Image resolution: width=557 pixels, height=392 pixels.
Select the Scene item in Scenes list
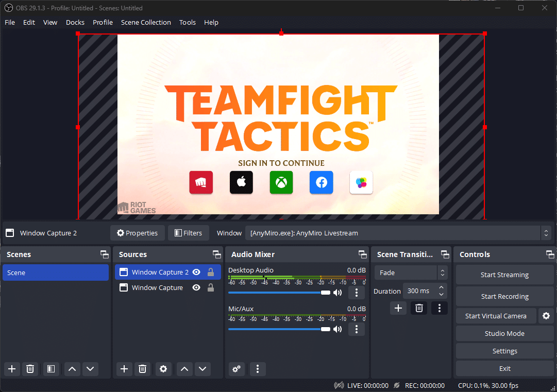(56, 272)
